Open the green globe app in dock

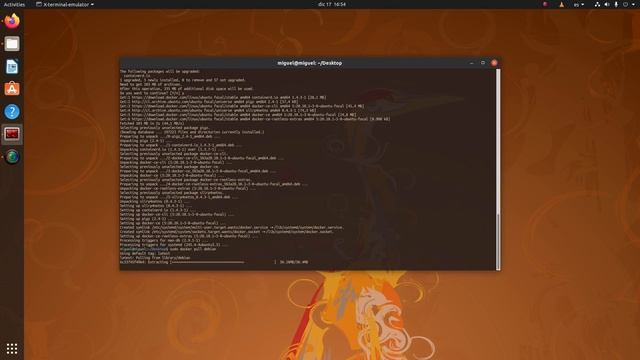pyautogui.click(x=12, y=157)
